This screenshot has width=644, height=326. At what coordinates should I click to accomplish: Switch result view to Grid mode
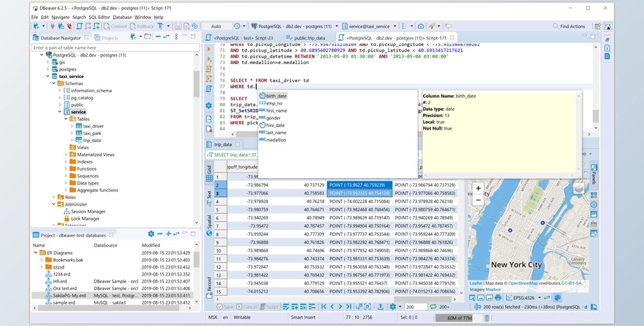pos(209,173)
